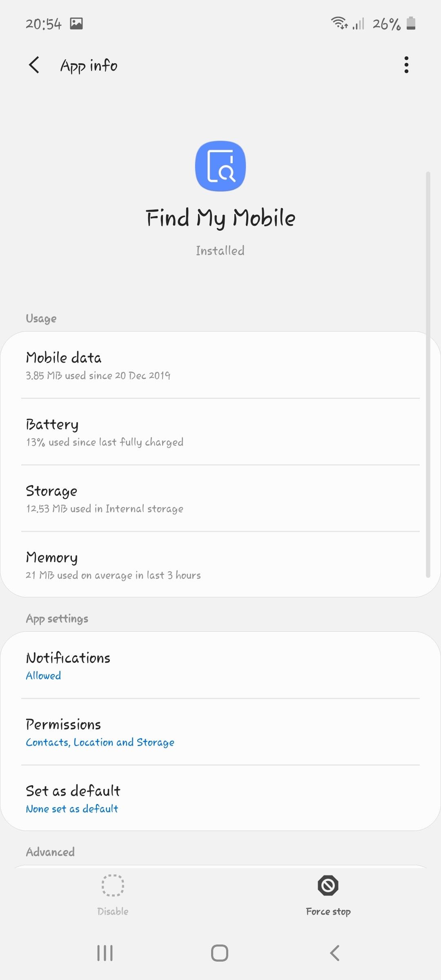This screenshot has height=980, width=441.
Task: Open the Set as default option
Action: click(x=220, y=799)
